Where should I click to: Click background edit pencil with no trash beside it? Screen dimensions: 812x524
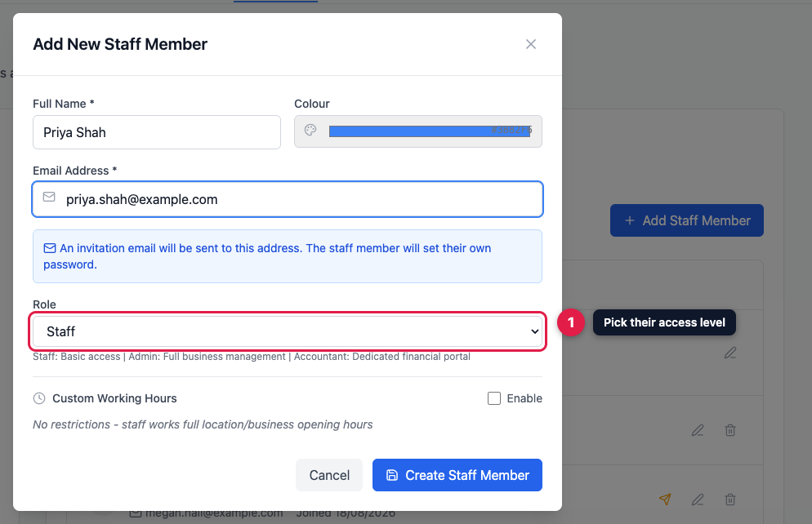tap(730, 353)
